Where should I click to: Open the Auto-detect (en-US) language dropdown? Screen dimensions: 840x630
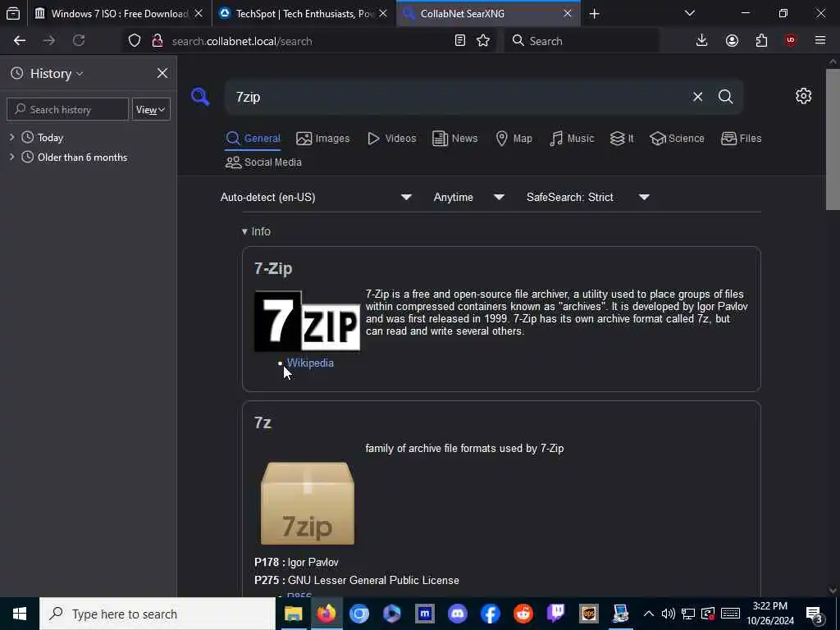click(317, 197)
